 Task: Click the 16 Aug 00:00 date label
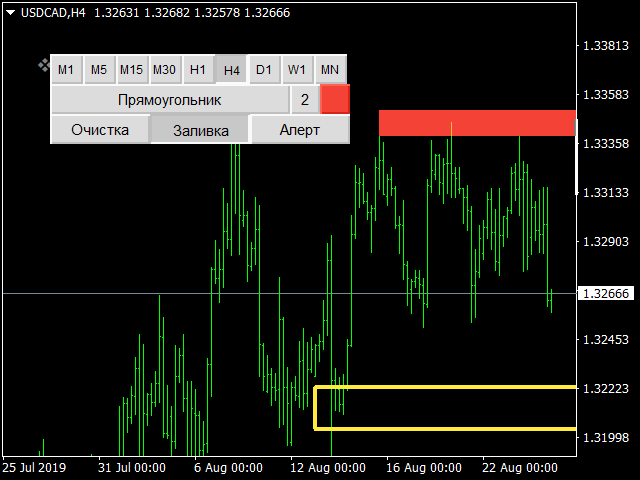[x=424, y=468]
